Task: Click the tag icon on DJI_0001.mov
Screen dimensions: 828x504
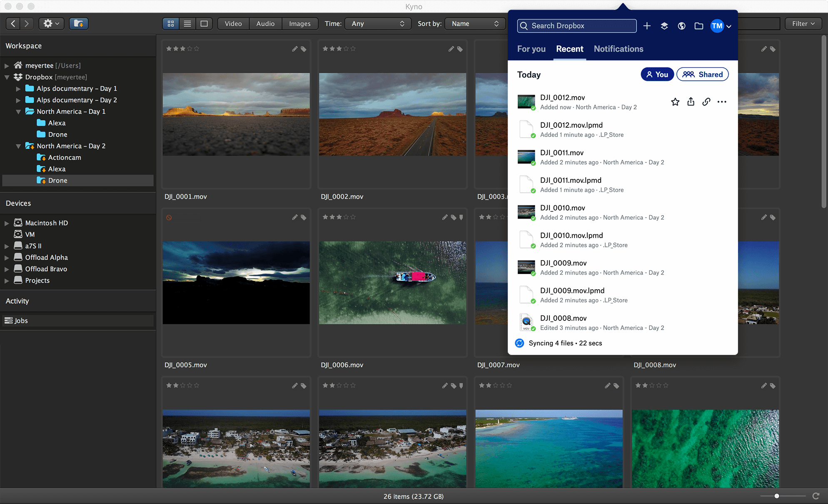Action: [x=304, y=49]
